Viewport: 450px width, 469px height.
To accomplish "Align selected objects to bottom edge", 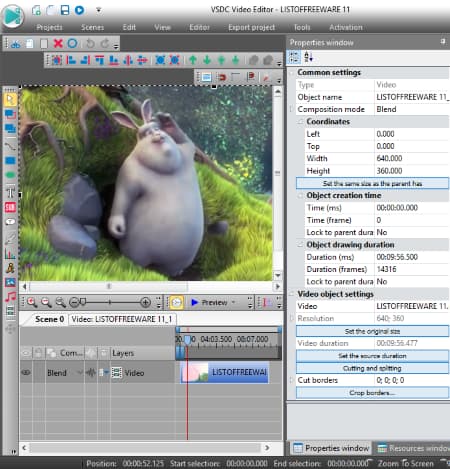I will point(114,60).
